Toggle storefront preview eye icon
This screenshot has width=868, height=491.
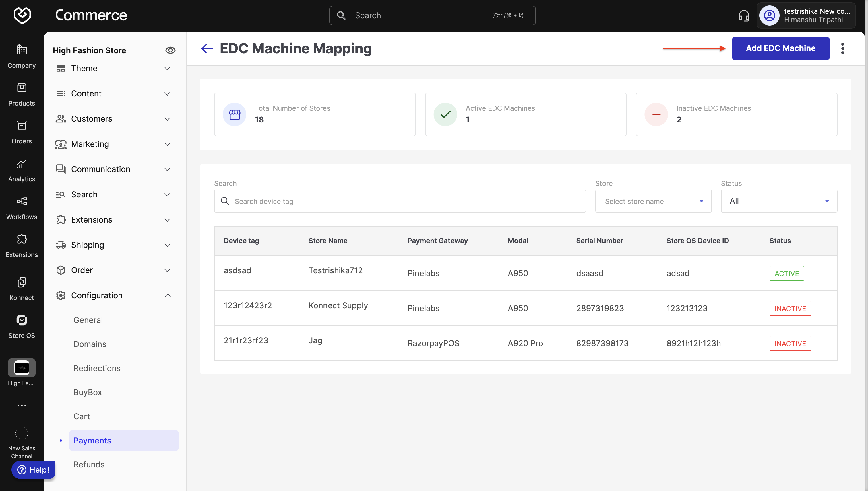pyautogui.click(x=170, y=50)
